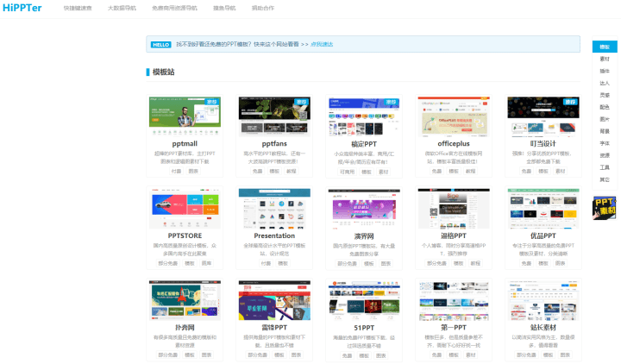Click the HELLO badge in the banner
621x364 pixels.
click(160, 44)
